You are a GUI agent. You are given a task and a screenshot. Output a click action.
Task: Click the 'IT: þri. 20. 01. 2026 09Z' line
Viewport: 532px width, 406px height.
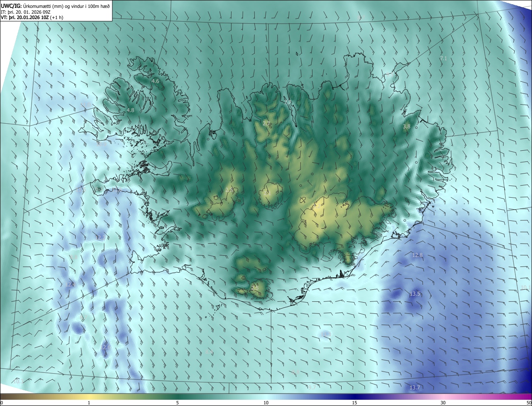pos(26,12)
